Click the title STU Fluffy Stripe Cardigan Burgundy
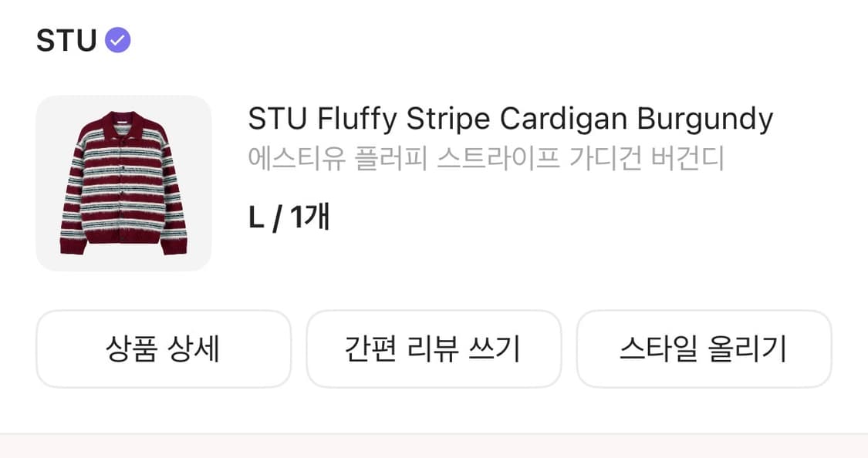The image size is (868, 458). [x=511, y=118]
